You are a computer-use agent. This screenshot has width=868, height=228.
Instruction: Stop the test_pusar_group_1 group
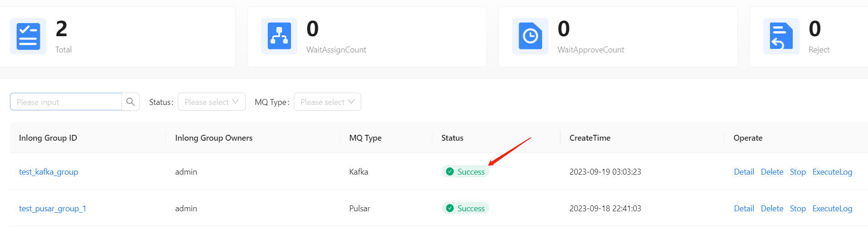[x=798, y=209]
